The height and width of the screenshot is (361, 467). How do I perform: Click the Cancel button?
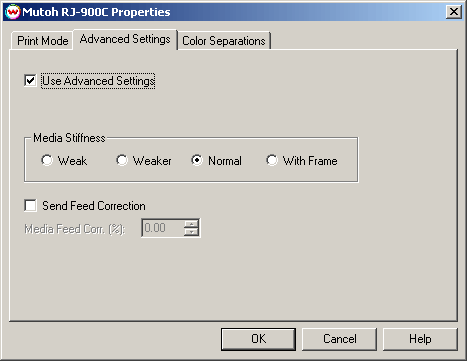(x=339, y=339)
